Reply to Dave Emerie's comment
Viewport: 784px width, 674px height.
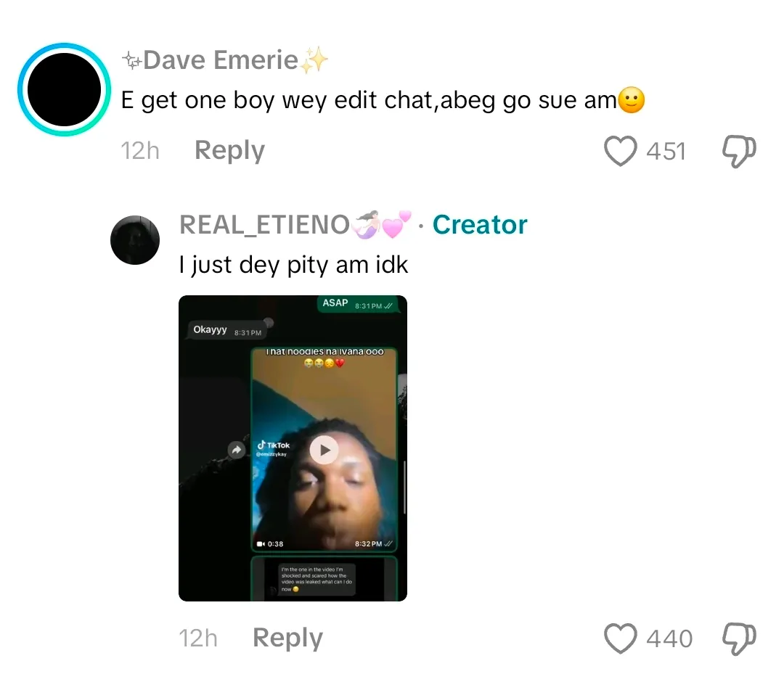coord(229,150)
